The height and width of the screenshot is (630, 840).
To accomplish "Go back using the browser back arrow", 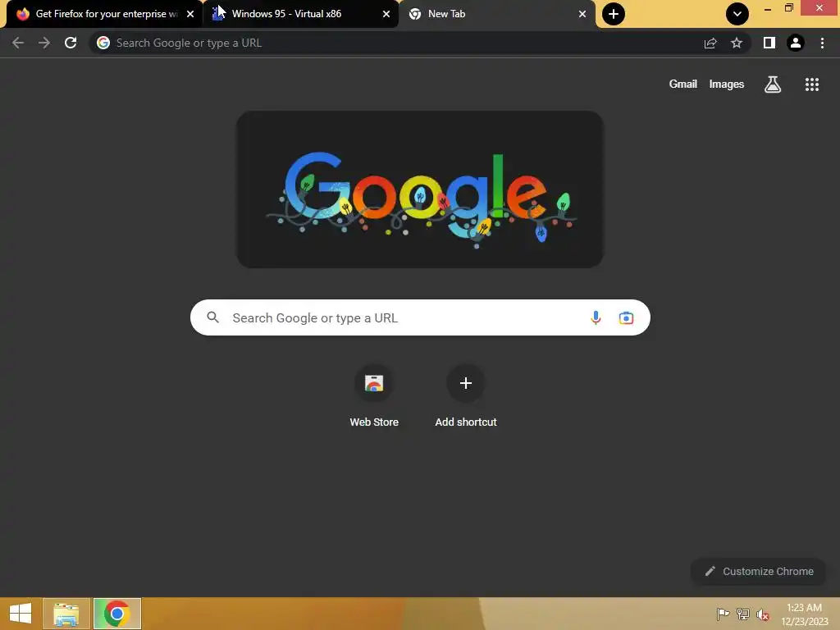I will pyautogui.click(x=18, y=43).
